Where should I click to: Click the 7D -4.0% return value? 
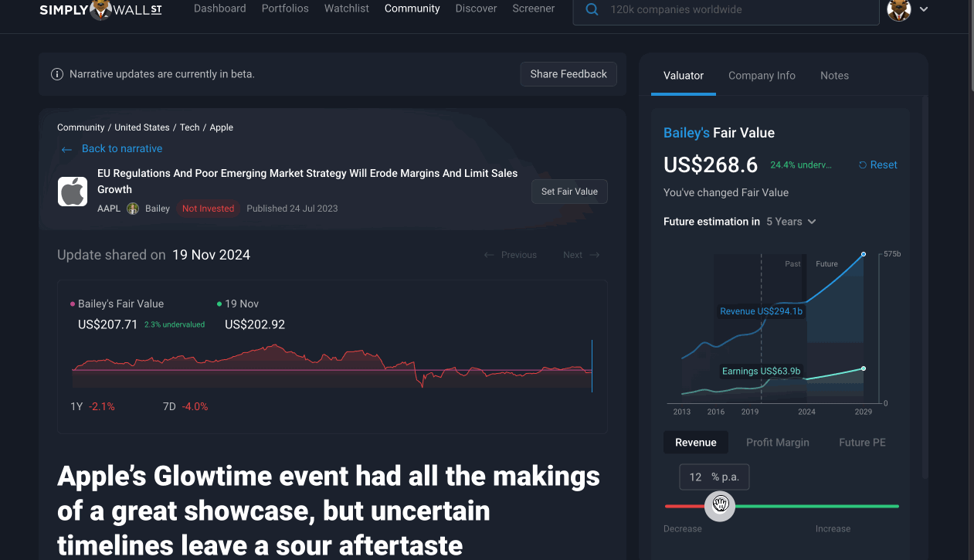[x=185, y=406]
